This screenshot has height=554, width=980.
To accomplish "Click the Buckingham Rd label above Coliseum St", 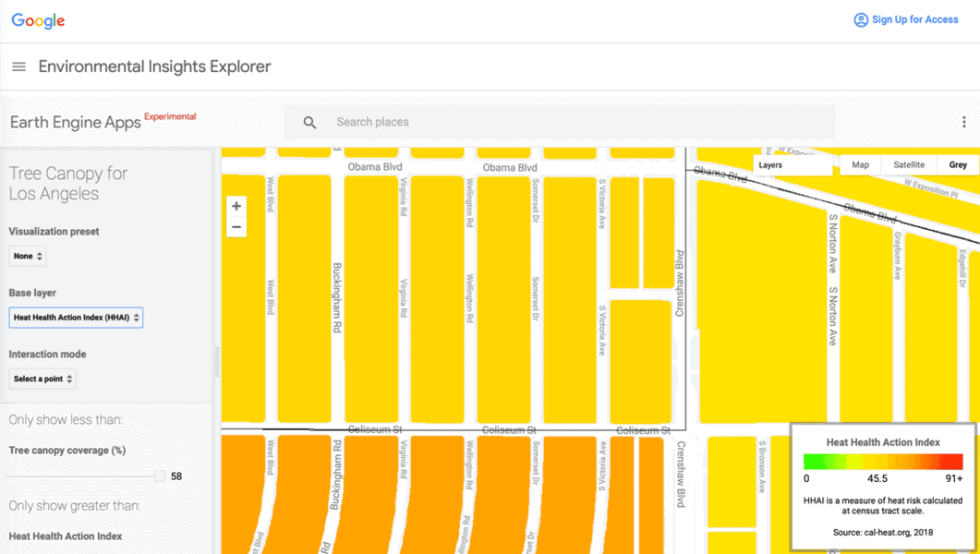I will 337,297.
